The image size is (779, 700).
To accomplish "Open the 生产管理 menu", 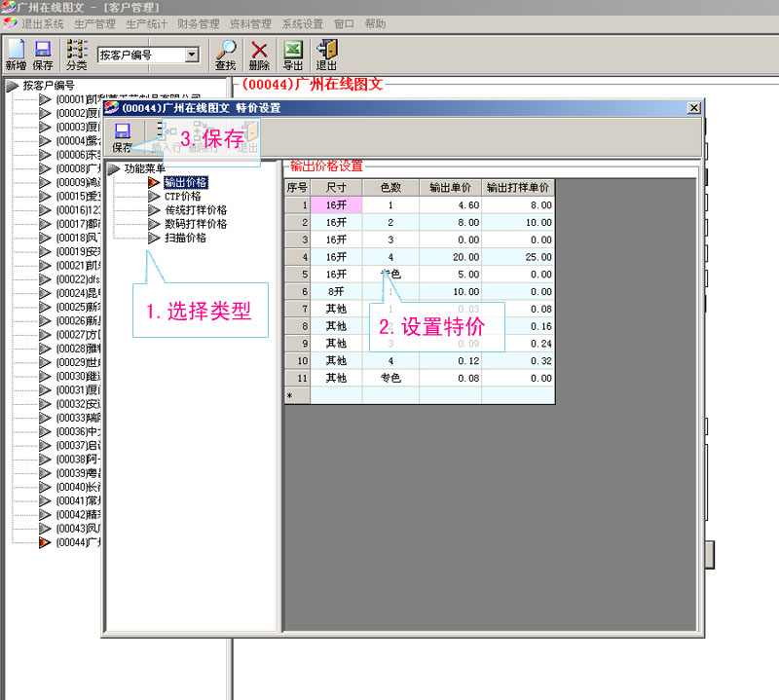I will [94, 23].
